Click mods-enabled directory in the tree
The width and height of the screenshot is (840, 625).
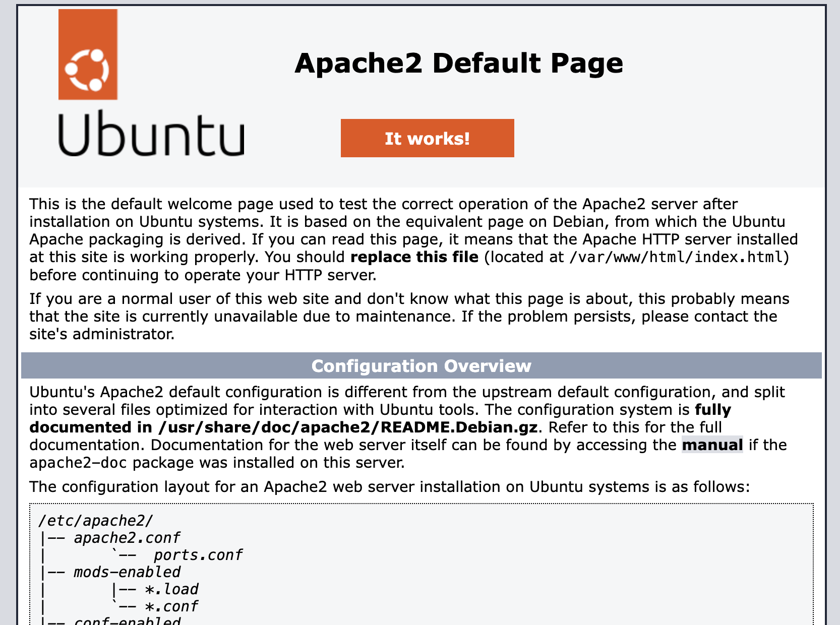click(x=127, y=572)
